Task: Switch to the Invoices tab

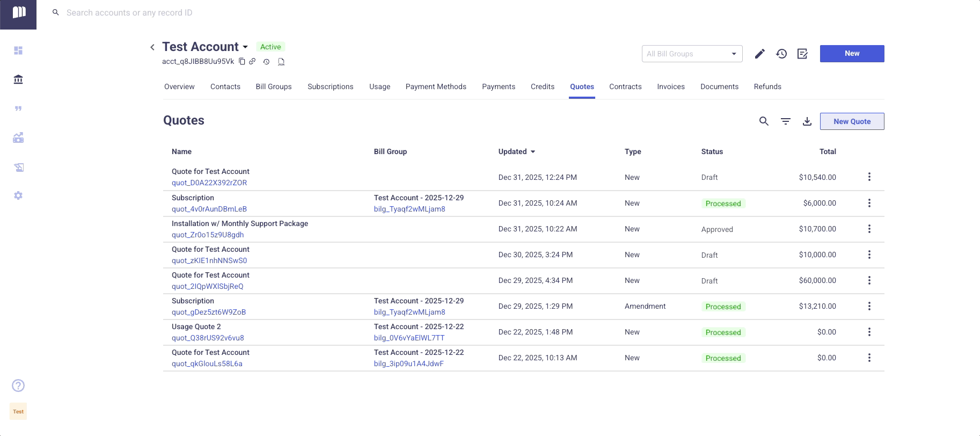Action: [x=671, y=86]
